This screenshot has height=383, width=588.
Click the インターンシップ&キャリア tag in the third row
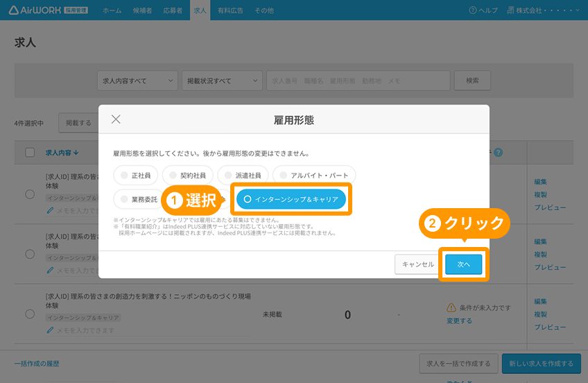[83, 318]
